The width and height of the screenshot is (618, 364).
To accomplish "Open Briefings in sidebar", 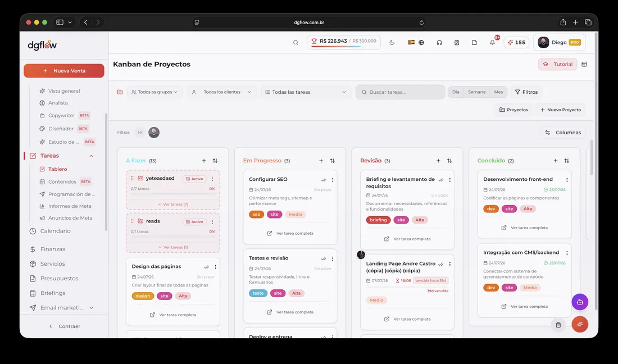I will coord(48,293).
